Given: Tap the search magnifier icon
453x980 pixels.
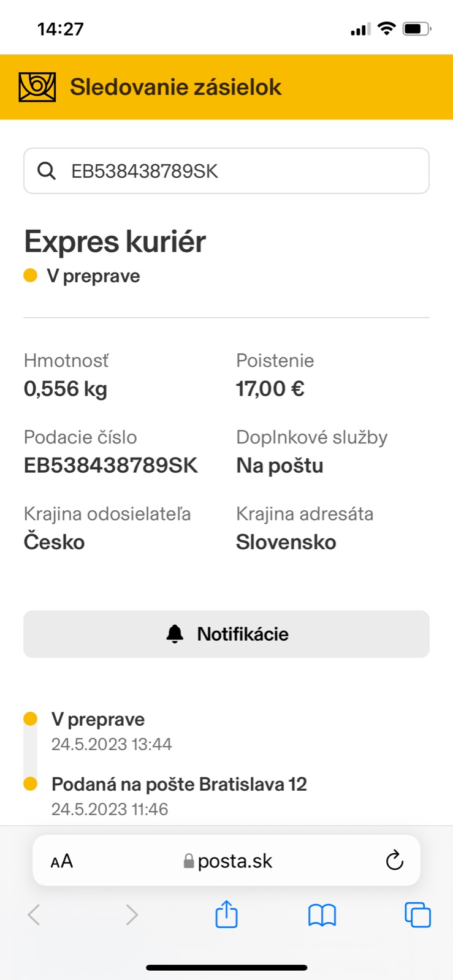Looking at the screenshot, I should (47, 171).
